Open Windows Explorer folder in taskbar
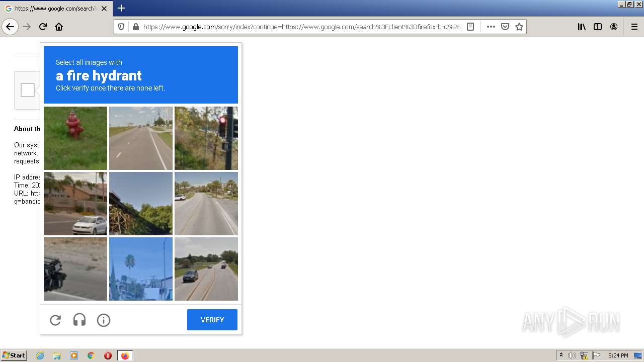644x362 pixels. point(57,355)
